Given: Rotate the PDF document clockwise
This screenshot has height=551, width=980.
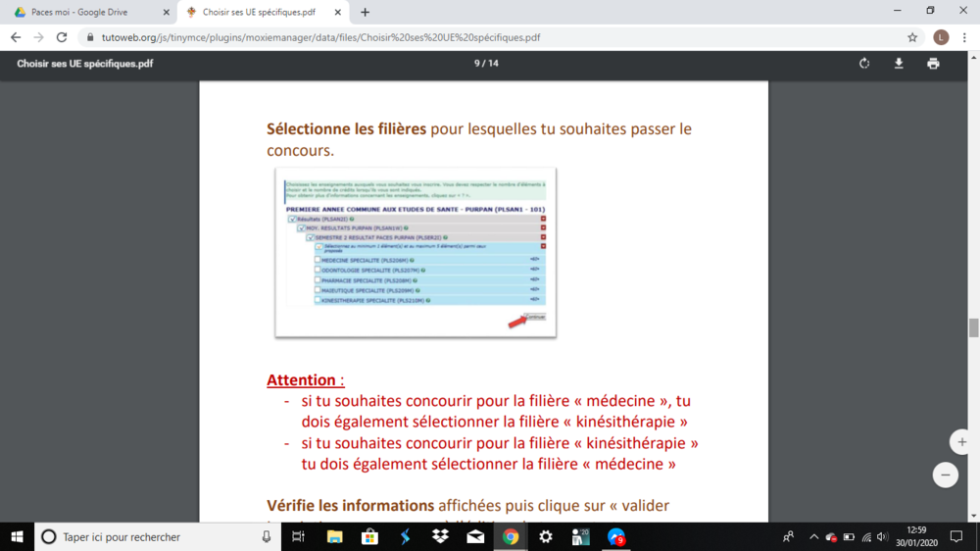Looking at the screenshot, I should 864,63.
